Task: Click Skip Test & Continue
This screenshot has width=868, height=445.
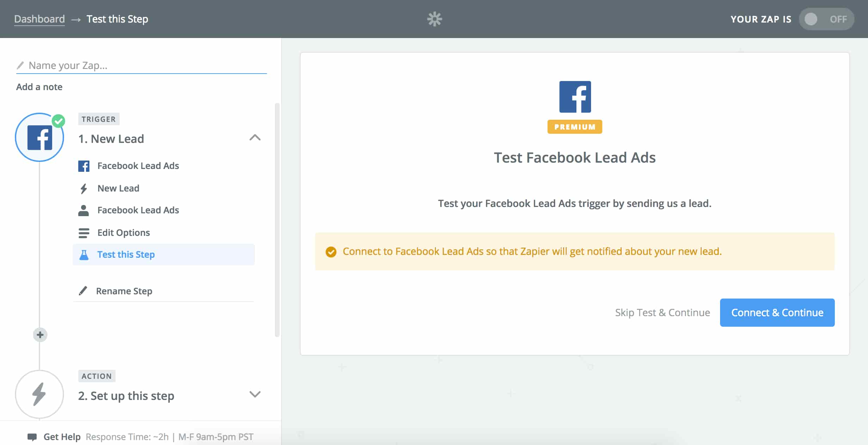Action: click(x=662, y=313)
